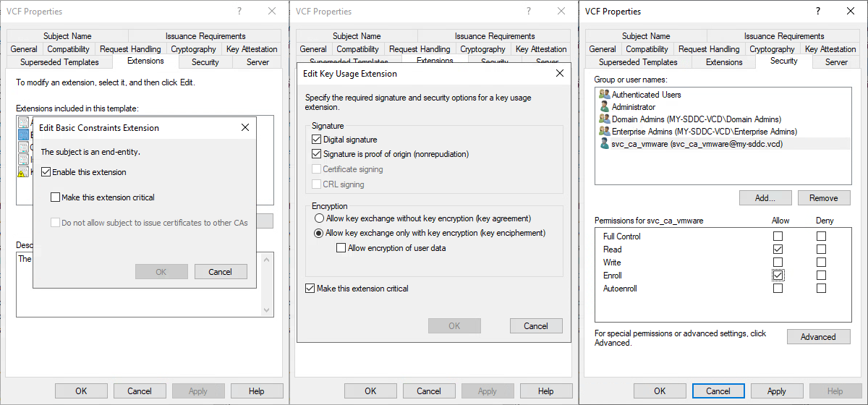This screenshot has width=868, height=405.
Task: Select key agreement radio option
Action: [x=318, y=218]
